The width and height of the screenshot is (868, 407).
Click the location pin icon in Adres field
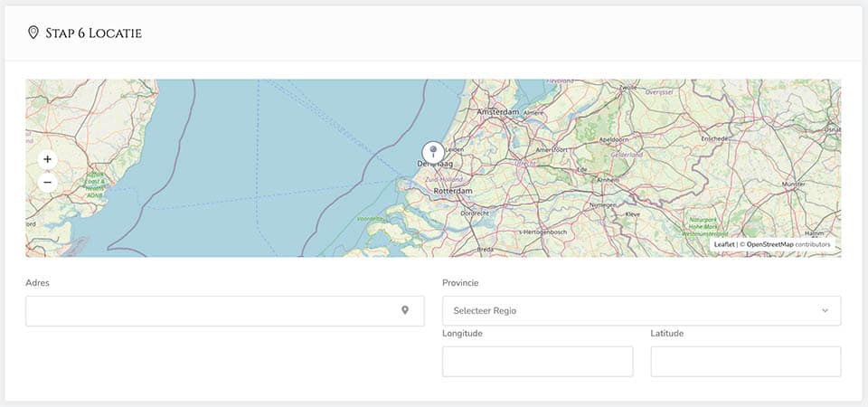405,310
